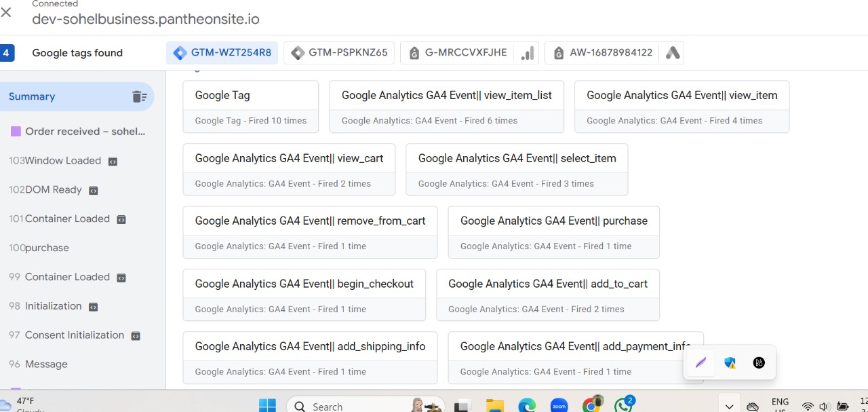
Task: Open the GA4 Event add_shipping_info tag card
Action: (310, 358)
